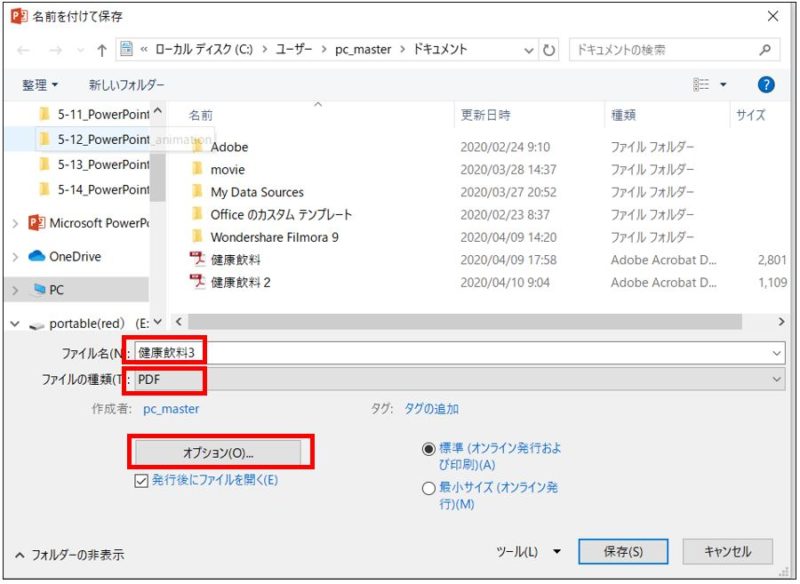The height and width of the screenshot is (584, 800).
Task: Click the horizontal scrollbar of file list
Action: click(465, 322)
